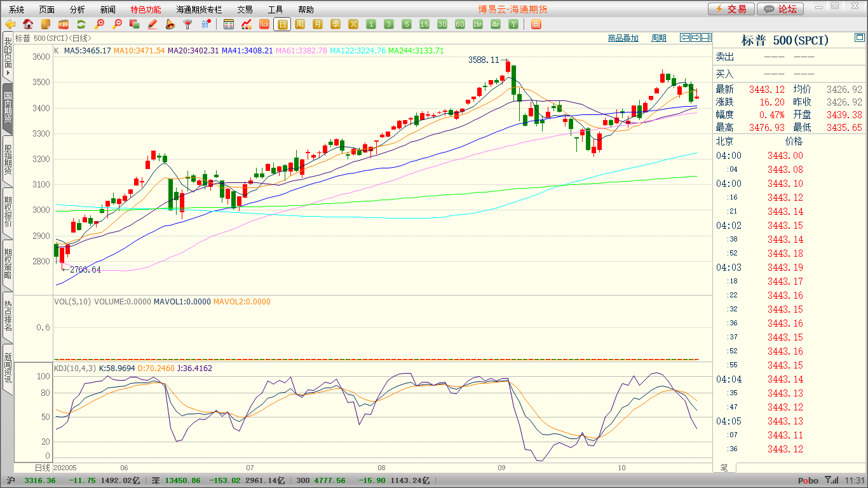Image resolution: width=868 pixels, height=488 pixels.
Task: Select the red pencil drawing tool
Action: 152,24
